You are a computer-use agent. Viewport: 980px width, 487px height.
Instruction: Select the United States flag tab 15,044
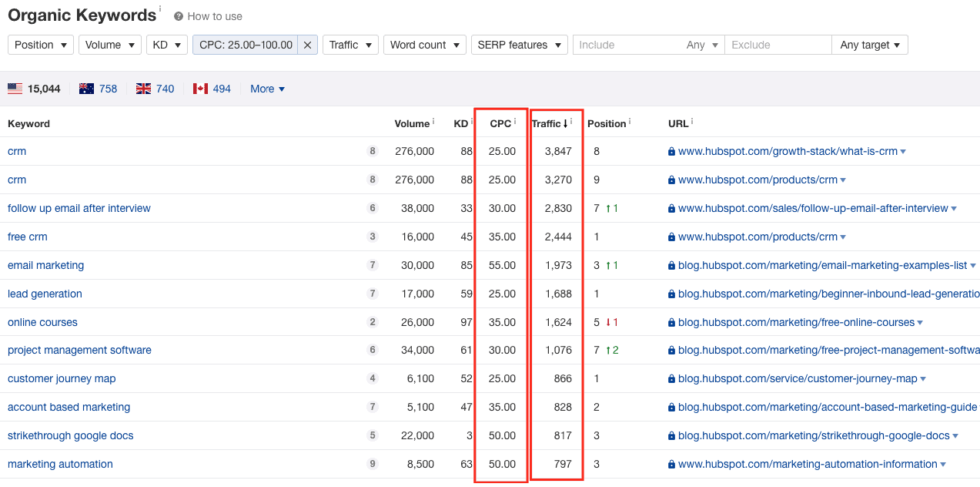point(34,89)
